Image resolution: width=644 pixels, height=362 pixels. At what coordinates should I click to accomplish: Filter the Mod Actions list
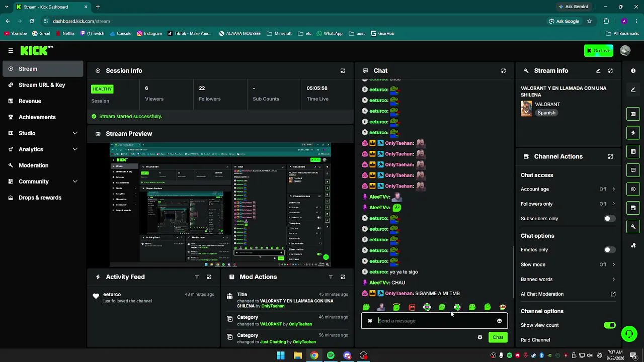[331, 277]
